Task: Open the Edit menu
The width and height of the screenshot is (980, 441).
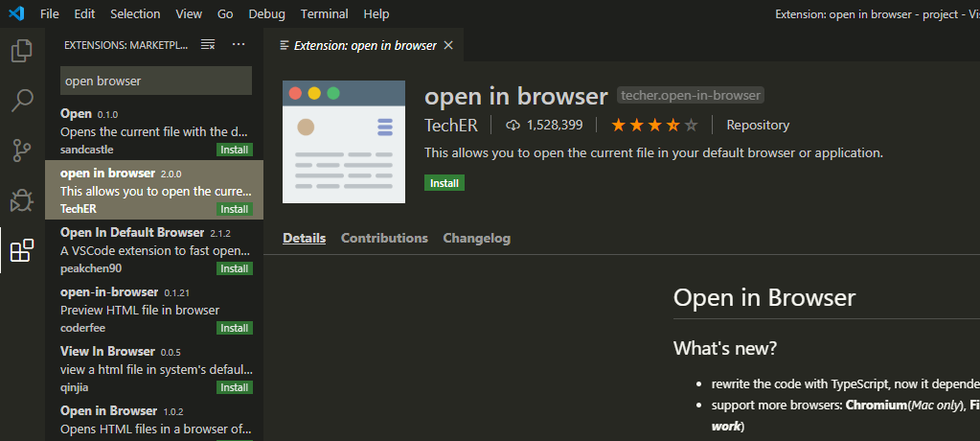Action: [84, 13]
